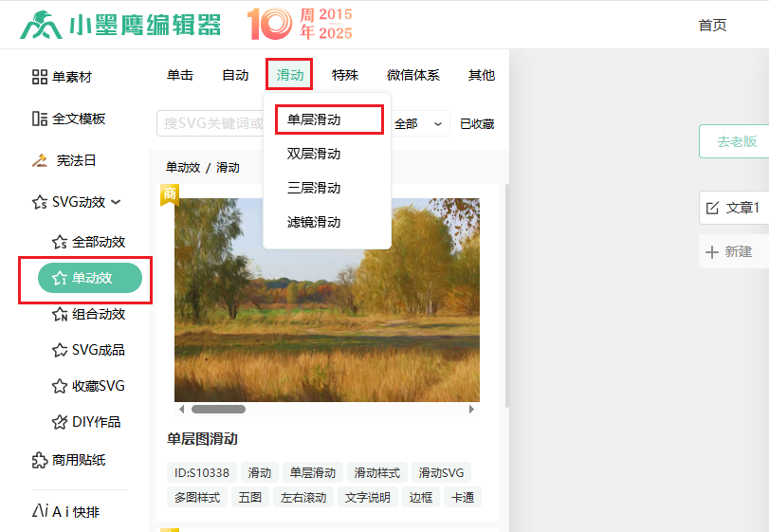Select the 自动 tab
The height and width of the screenshot is (532, 769).
(x=235, y=75)
